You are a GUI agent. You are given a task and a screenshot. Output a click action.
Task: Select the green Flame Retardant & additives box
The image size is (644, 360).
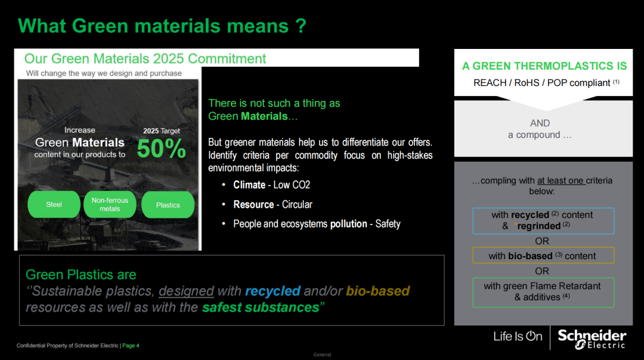543,292
